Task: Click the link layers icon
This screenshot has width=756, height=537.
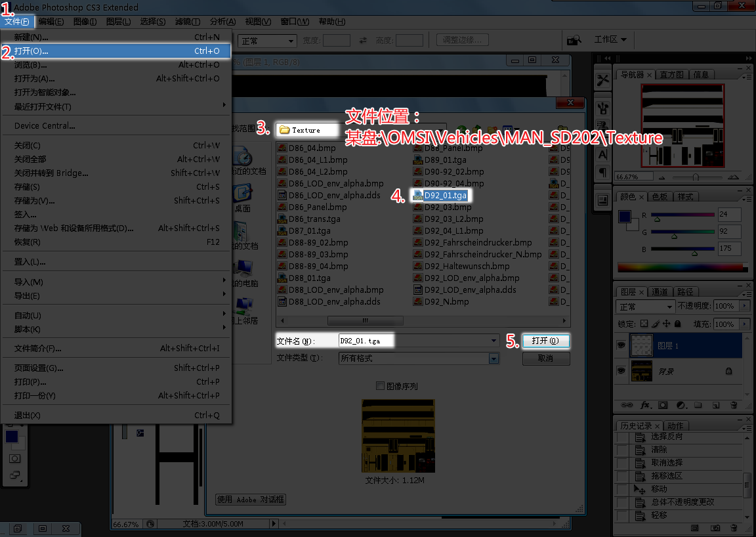Action: point(626,405)
